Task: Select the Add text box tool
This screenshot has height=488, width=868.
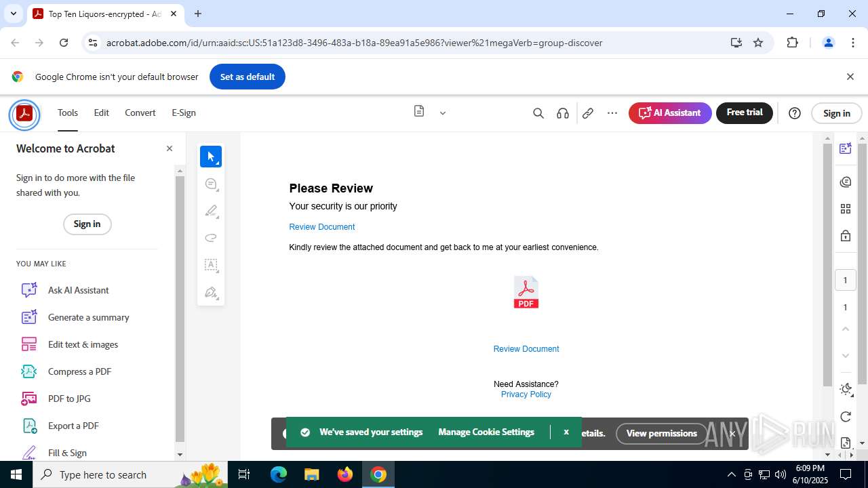Action: pos(211,265)
